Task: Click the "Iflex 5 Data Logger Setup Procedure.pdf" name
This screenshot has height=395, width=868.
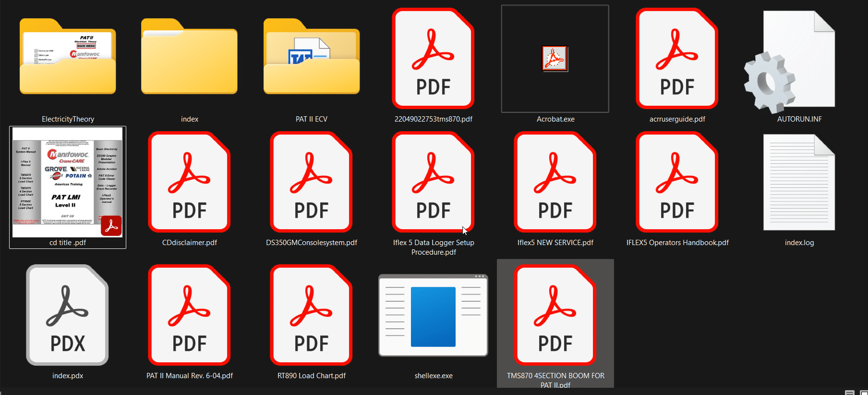Action: point(434,247)
